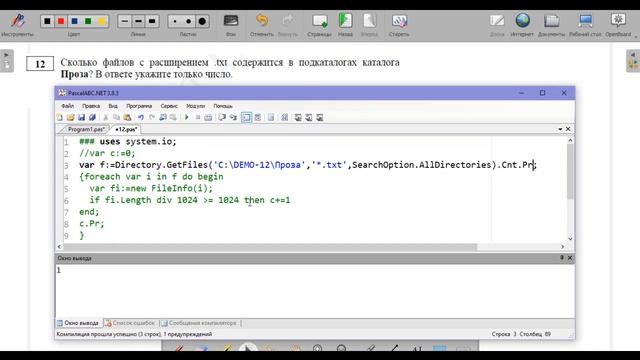Click the editor vertical scrollbar thumb
This screenshot has width=640, height=360.
pos(570,171)
